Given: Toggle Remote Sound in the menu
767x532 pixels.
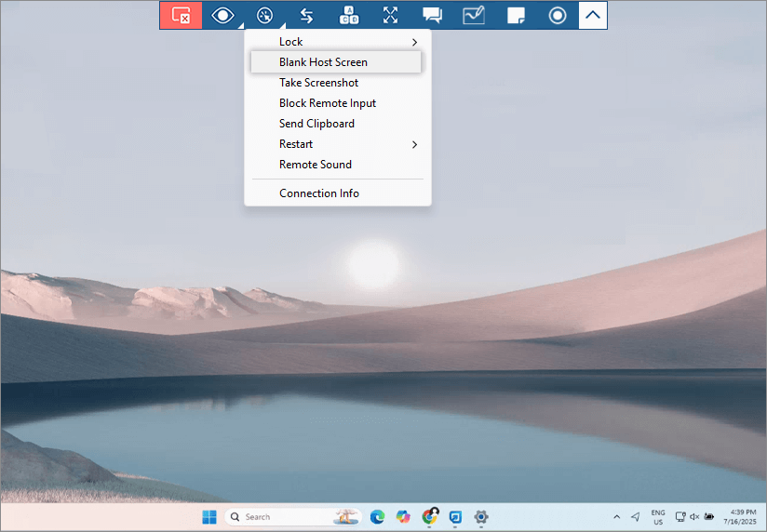Looking at the screenshot, I should [316, 165].
